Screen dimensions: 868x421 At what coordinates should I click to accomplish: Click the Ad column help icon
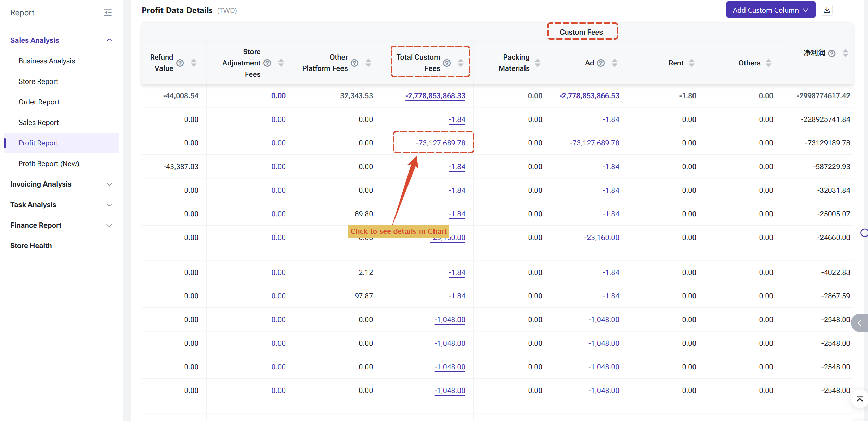click(601, 63)
